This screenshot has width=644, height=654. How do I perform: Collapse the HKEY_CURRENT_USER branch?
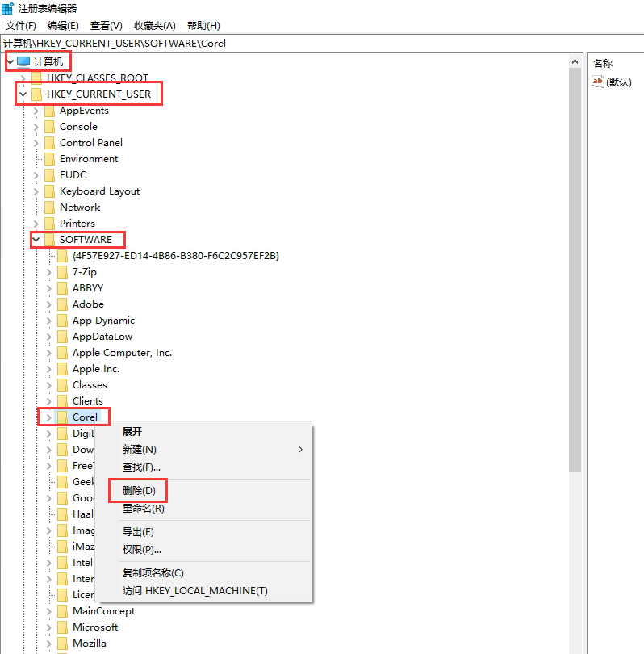coord(23,94)
